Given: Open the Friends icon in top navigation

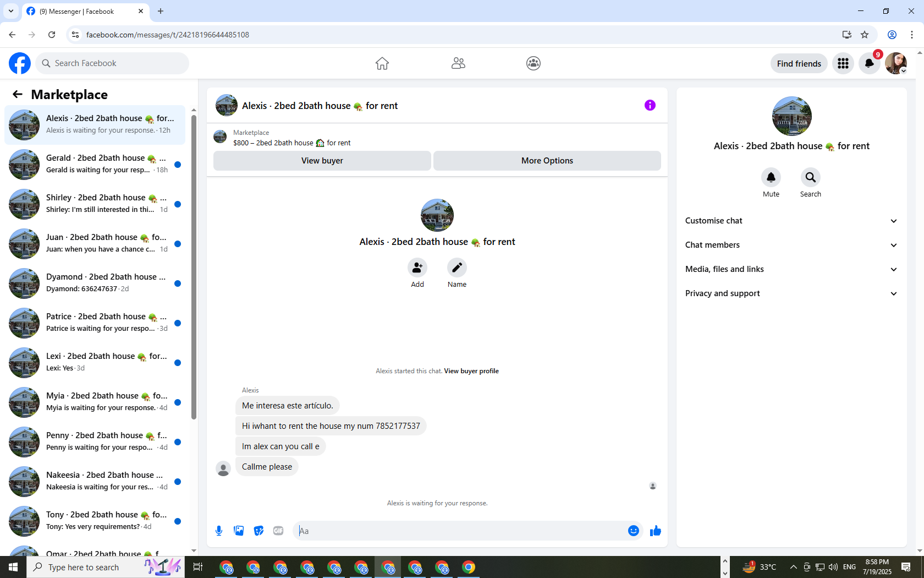Looking at the screenshot, I should click(458, 63).
